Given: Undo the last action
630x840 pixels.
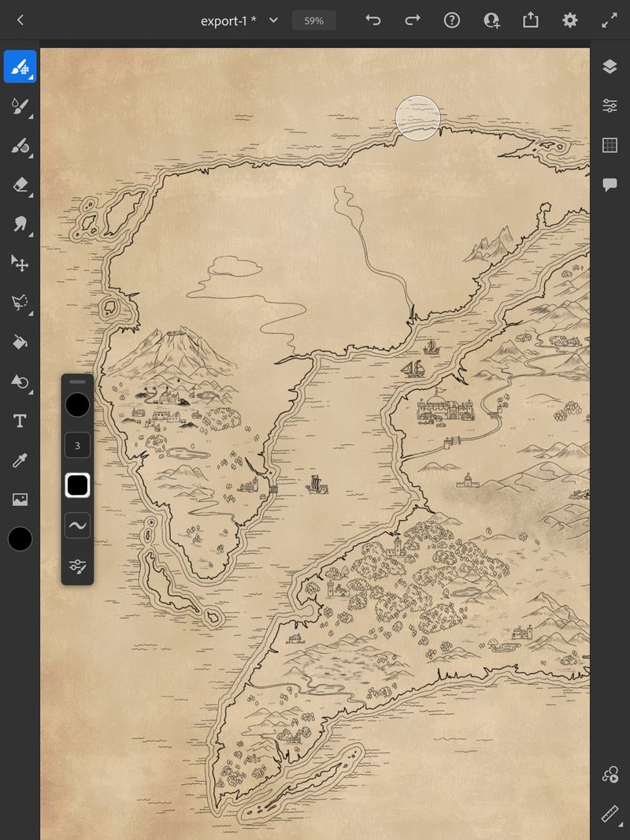Looking at the screenshot, I should [x=373, y=20].
